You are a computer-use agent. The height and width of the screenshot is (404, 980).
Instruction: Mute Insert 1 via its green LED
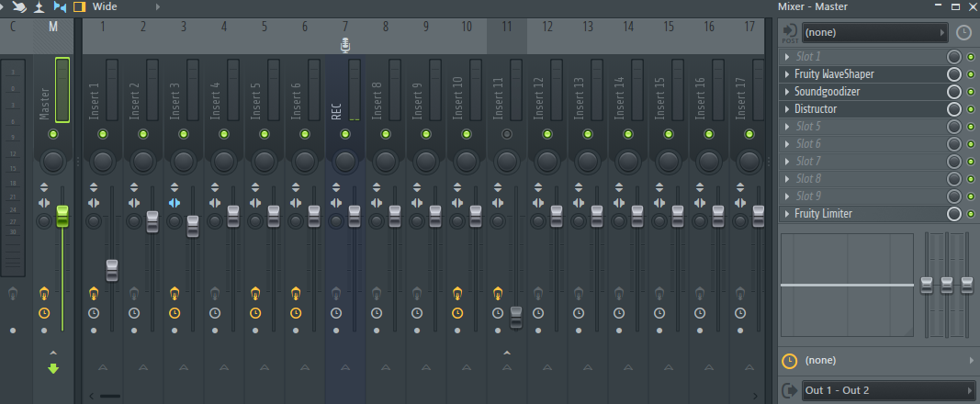coord(103,134)
